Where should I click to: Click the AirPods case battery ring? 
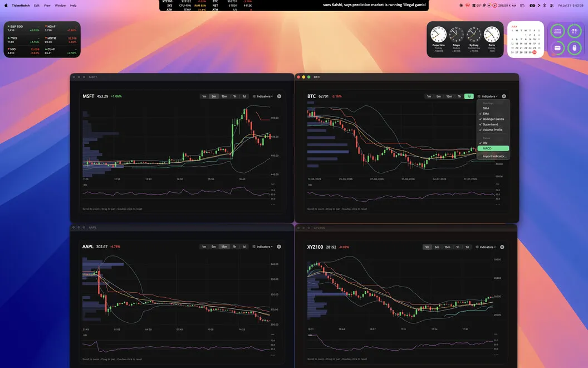pyautogui.click(x=557, y=48)
